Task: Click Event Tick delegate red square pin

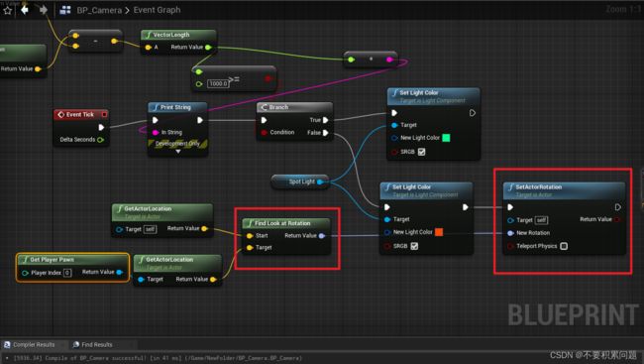Action: pos(104,114)
